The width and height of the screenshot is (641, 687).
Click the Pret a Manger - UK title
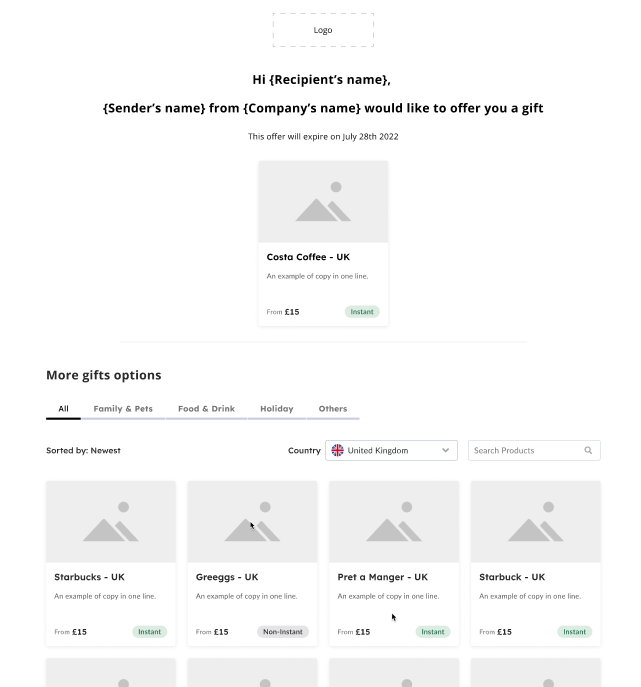pyautogui.click(x=382, y=577)
